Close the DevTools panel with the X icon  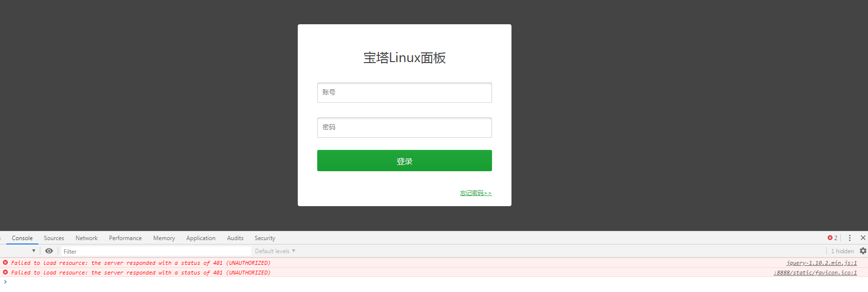point(863,238)
